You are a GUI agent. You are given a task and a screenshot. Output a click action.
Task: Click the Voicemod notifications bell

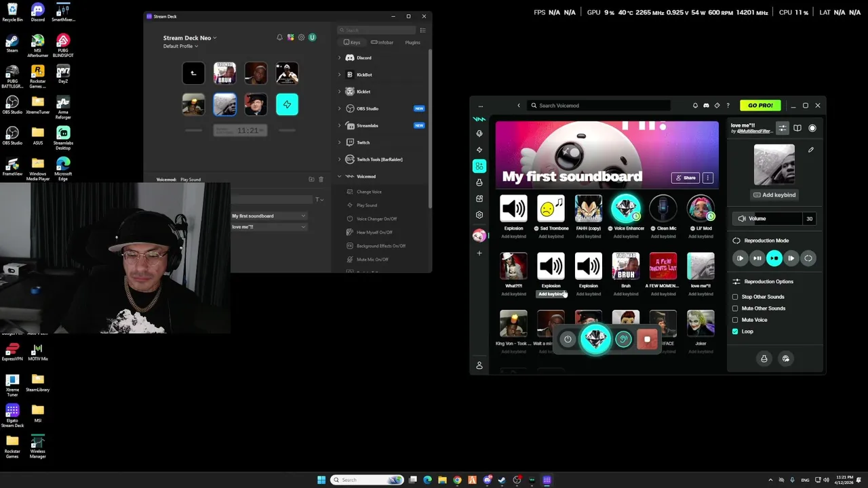click(695, 106)
